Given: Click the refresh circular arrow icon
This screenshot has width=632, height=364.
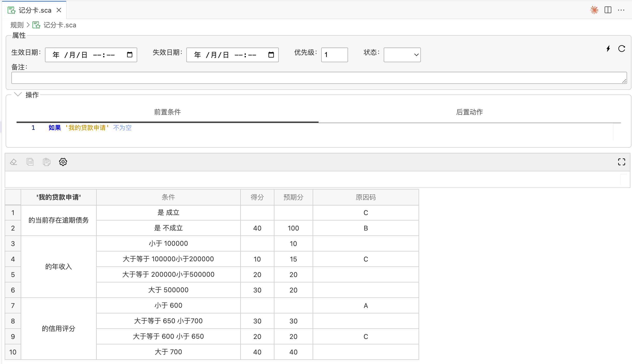Looking at the screenshot, I should click(622, 49).
